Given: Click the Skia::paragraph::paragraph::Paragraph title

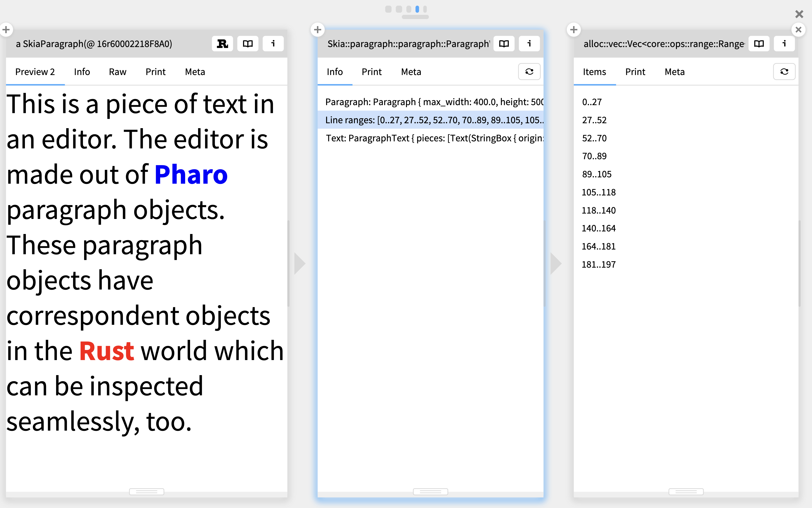Looking at the screenshot, I should pos(408,44).
